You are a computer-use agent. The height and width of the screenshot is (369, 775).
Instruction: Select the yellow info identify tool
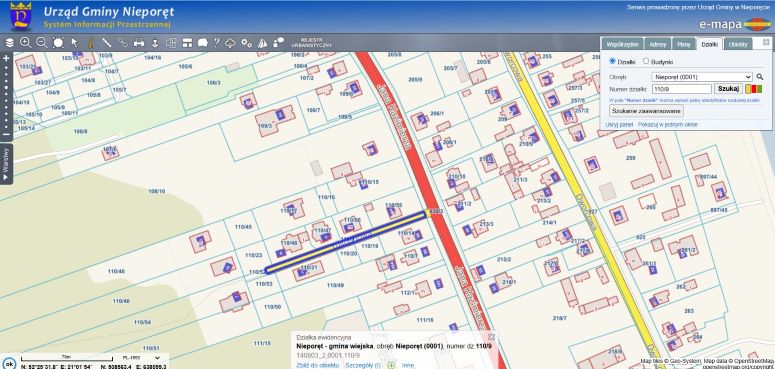click(x=90, y=43)
